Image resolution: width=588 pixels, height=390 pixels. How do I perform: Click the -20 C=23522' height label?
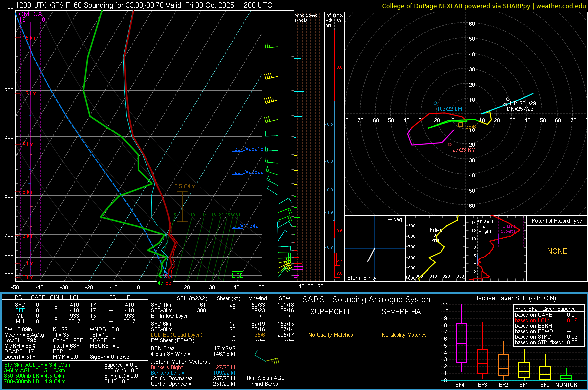click(248, 172)
